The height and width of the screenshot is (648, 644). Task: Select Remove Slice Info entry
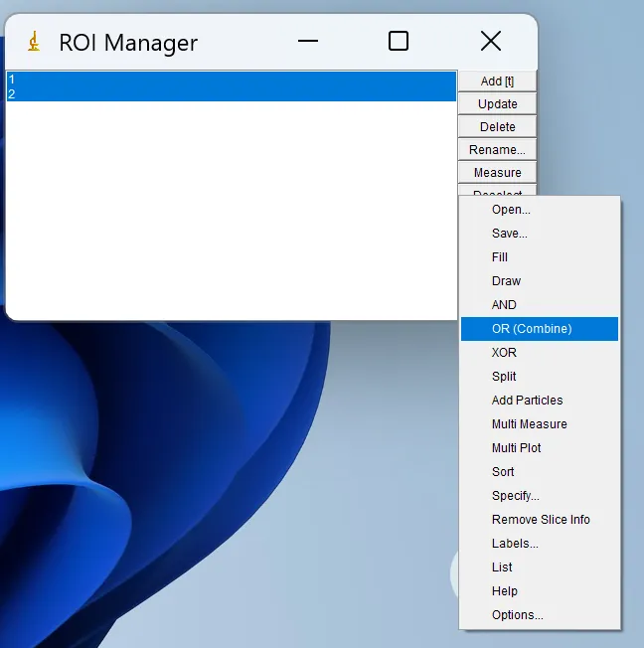[x=540, y=520]
